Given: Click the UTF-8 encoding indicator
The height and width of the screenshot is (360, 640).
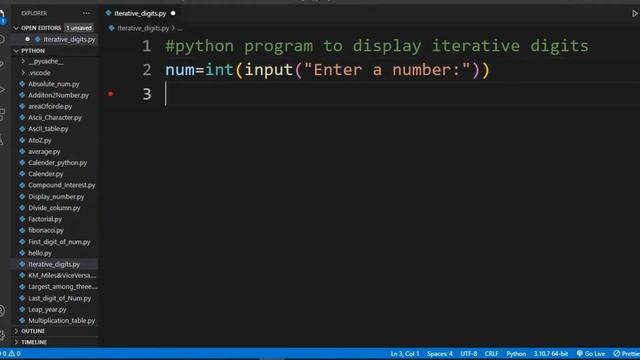Looking at the screenshot, I should click(469, 353).
